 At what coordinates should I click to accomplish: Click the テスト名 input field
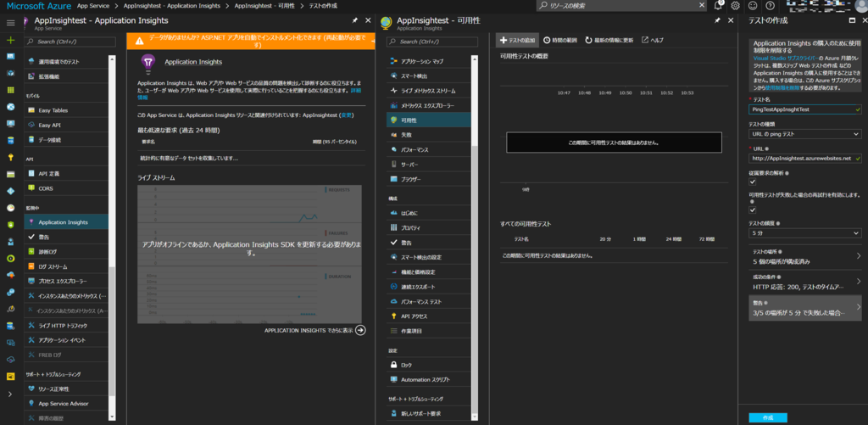point(804,109)
